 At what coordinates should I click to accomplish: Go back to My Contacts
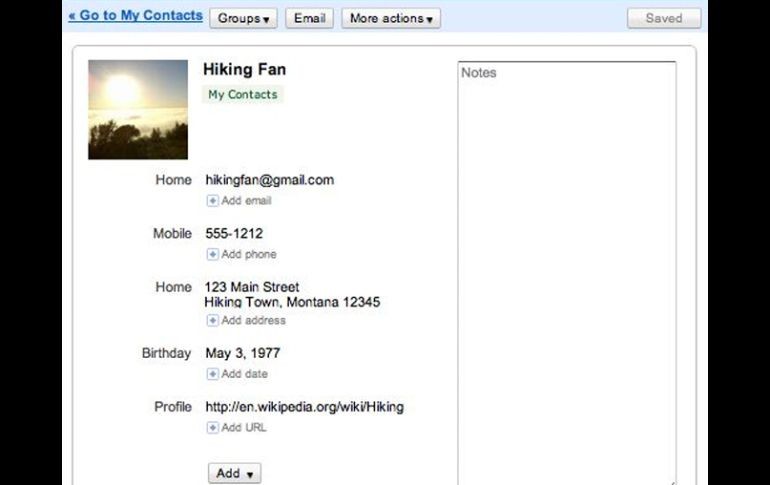[x=135, y=17]
